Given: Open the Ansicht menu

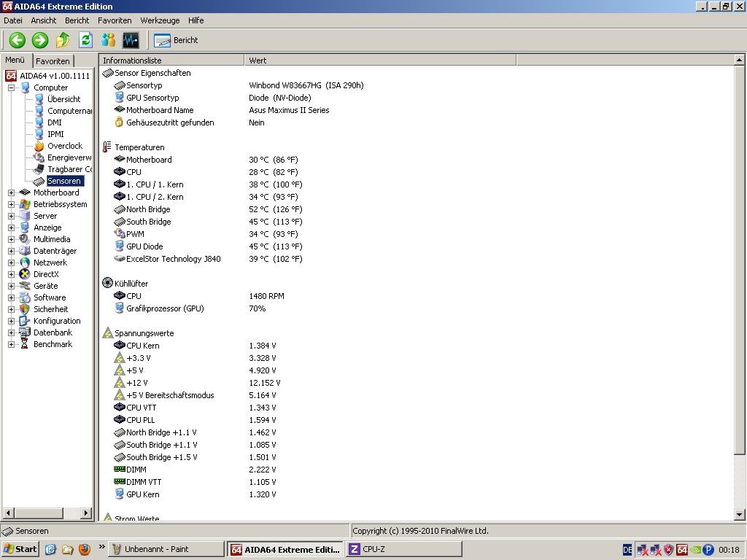Looking at the screenshot, I should 43,20.
